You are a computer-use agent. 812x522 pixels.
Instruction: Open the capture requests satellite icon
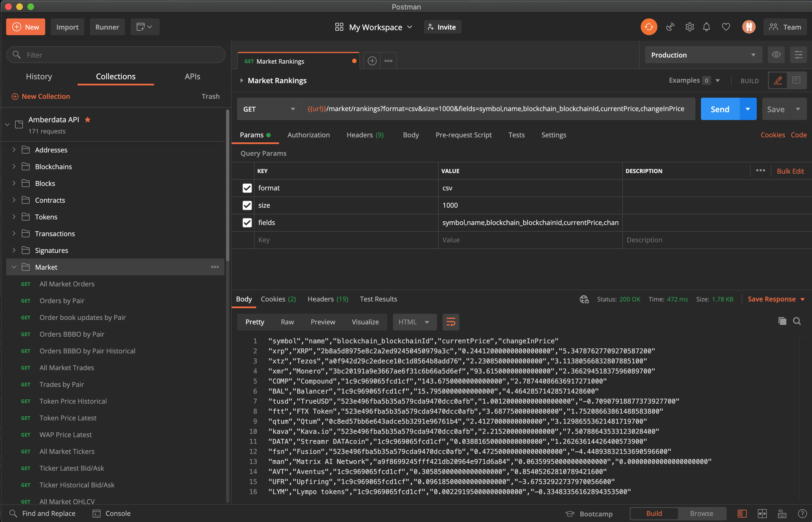coord(670,27)
